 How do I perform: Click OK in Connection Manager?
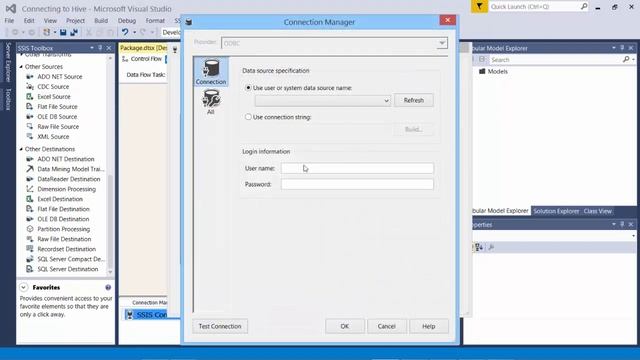tap(345, 326)
